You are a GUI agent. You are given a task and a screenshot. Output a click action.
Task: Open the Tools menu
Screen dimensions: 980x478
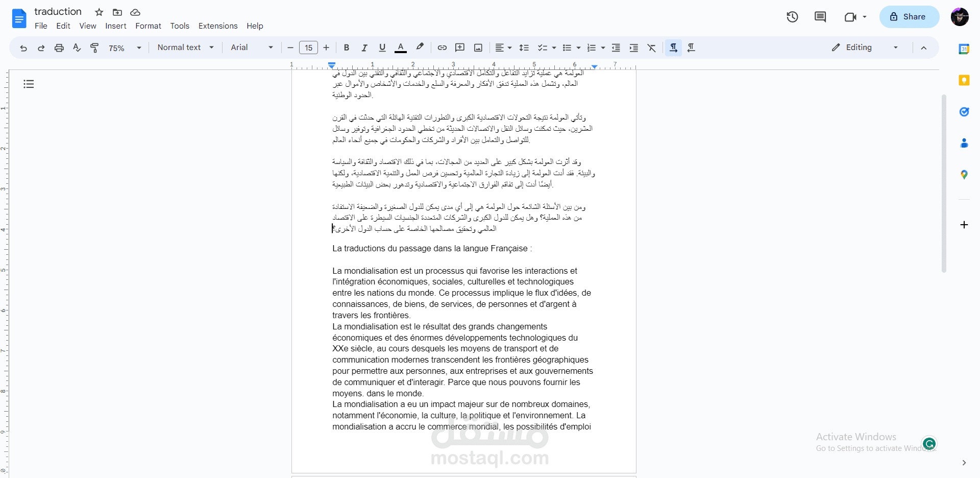[x=180, y=26]
